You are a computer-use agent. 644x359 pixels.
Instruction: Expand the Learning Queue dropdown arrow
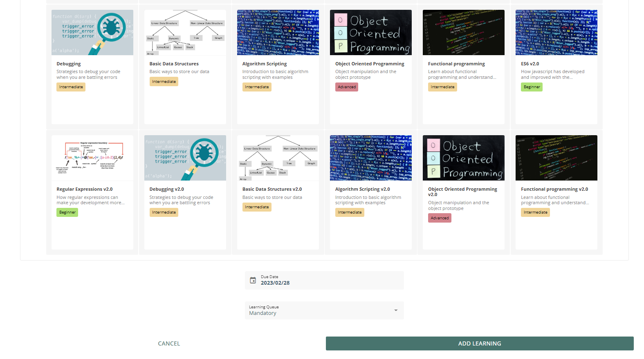coord(395,310)
